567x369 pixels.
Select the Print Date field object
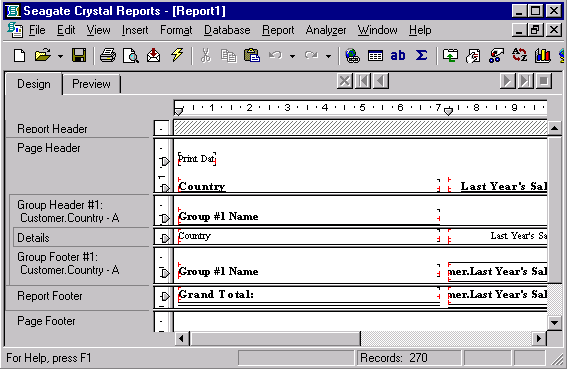point(197,159)
